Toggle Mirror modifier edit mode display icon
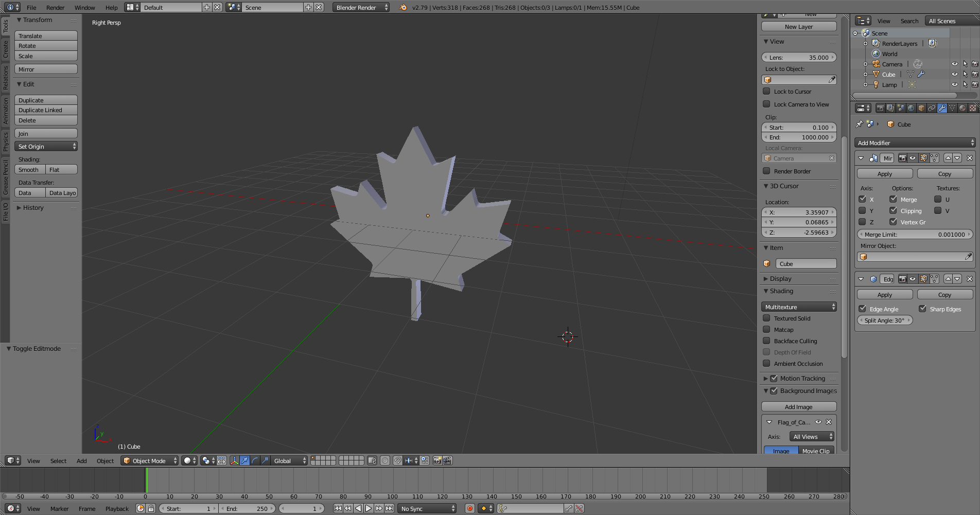 [x=923, y=158]
